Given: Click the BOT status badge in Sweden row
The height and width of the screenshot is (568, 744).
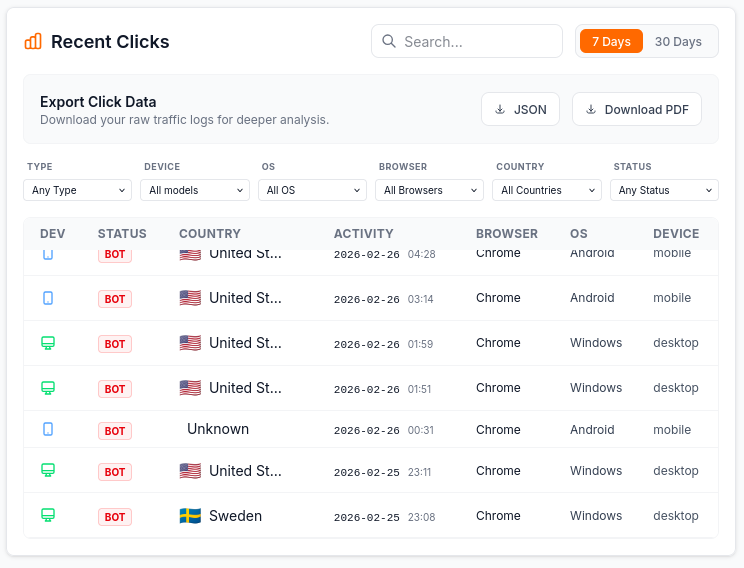Looking at the screenshot, I should (115, 517).
